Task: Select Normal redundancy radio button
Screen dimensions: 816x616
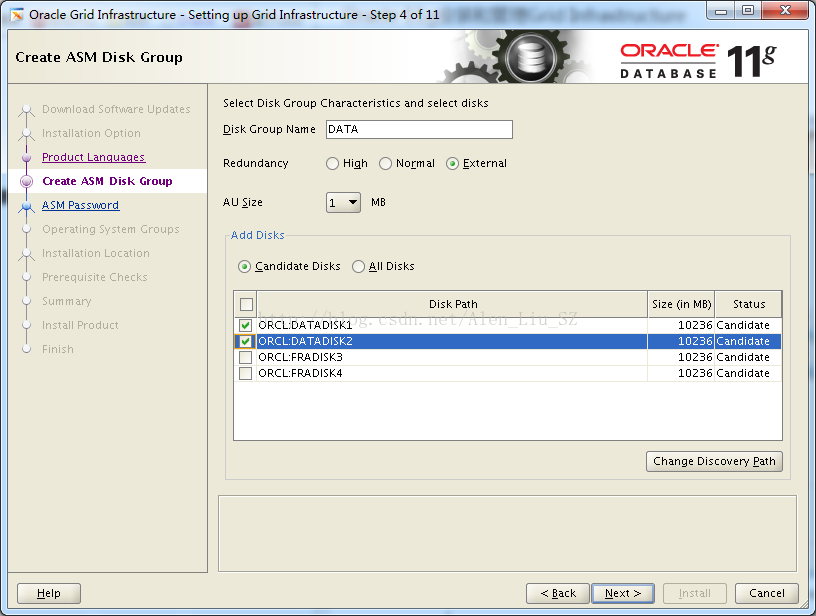Action: tap(385, 164)
